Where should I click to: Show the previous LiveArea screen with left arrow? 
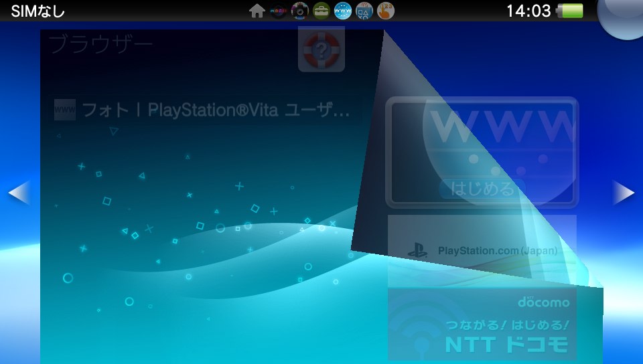tap(19, 192)
